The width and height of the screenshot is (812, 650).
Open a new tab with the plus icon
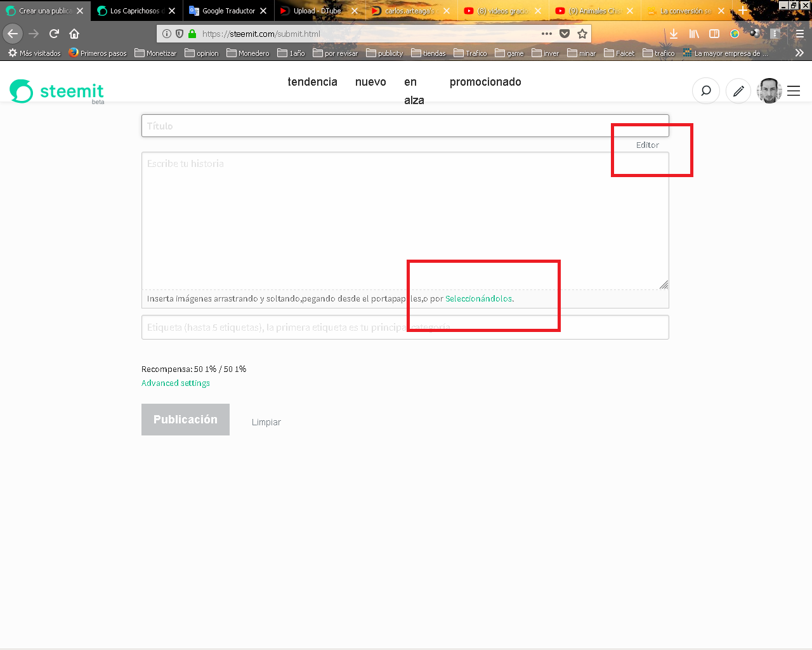(743, 11)
